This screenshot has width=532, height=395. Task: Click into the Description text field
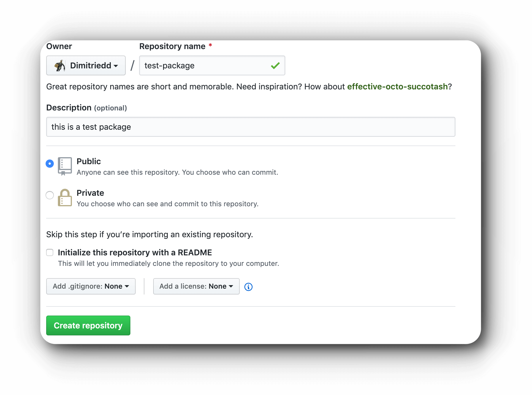(251, 127)
